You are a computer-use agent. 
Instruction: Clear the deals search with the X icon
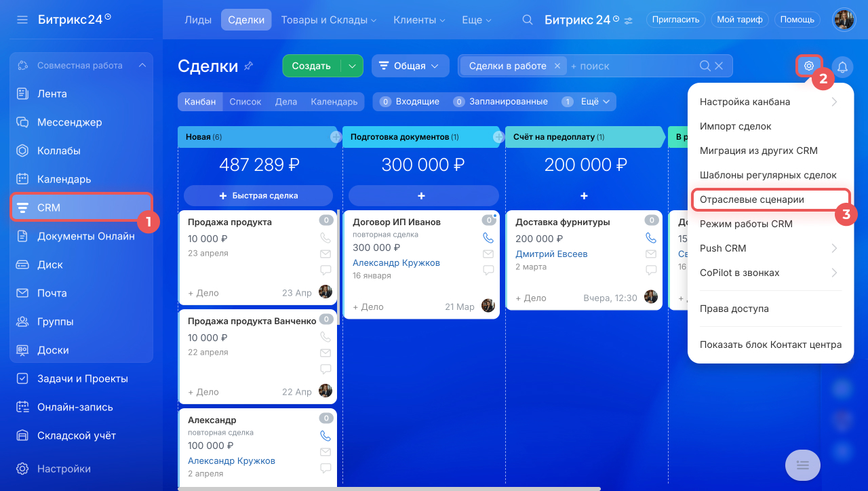[719, 66]
